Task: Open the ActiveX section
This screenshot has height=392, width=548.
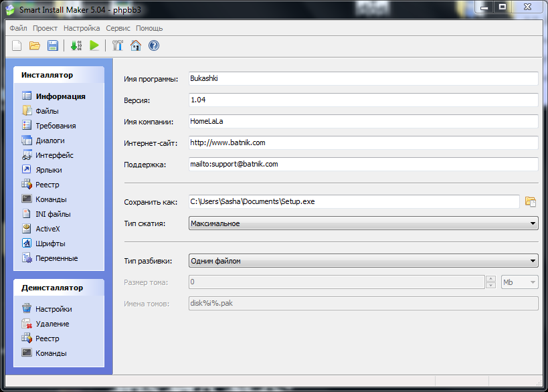Action: pos(41,229)
